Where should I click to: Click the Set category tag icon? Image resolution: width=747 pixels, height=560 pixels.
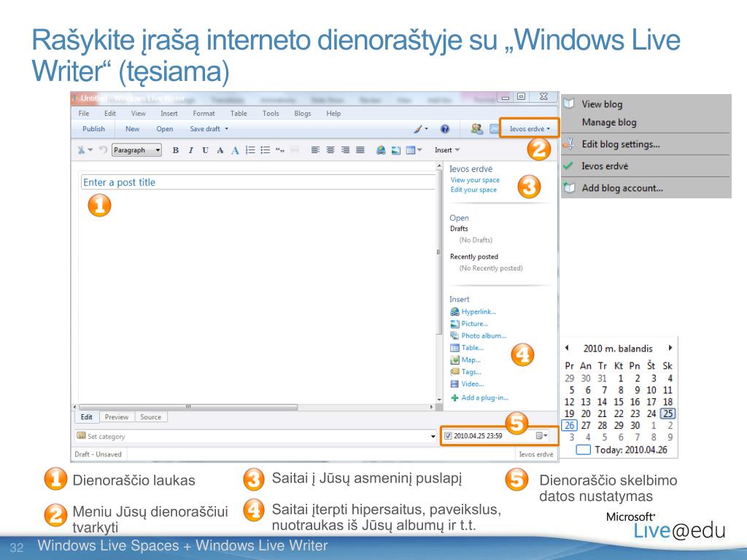coord(81,436)
